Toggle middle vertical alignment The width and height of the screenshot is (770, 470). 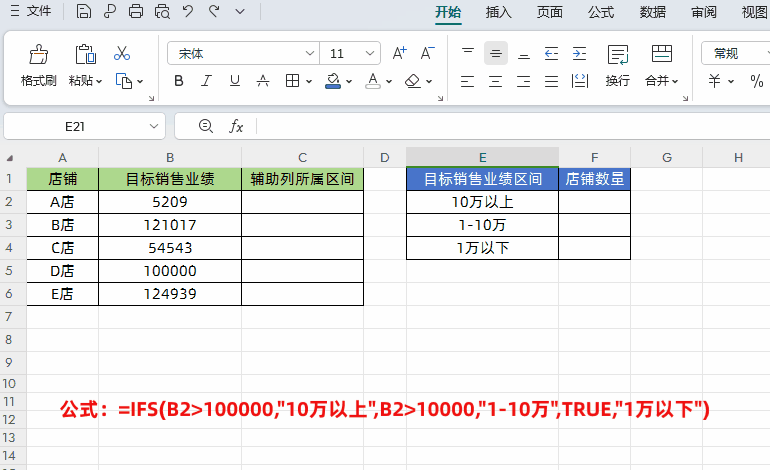pyautogui.click(x=495, y=53)
